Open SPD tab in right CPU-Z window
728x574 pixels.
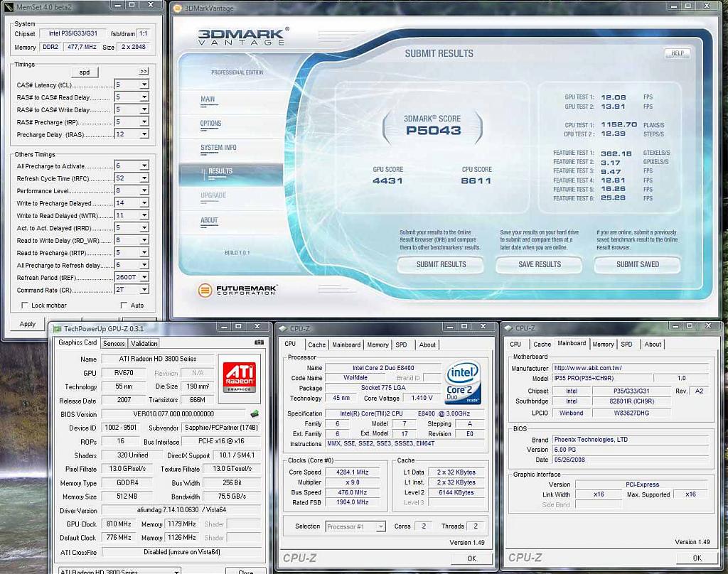click(x=626, y=345)
